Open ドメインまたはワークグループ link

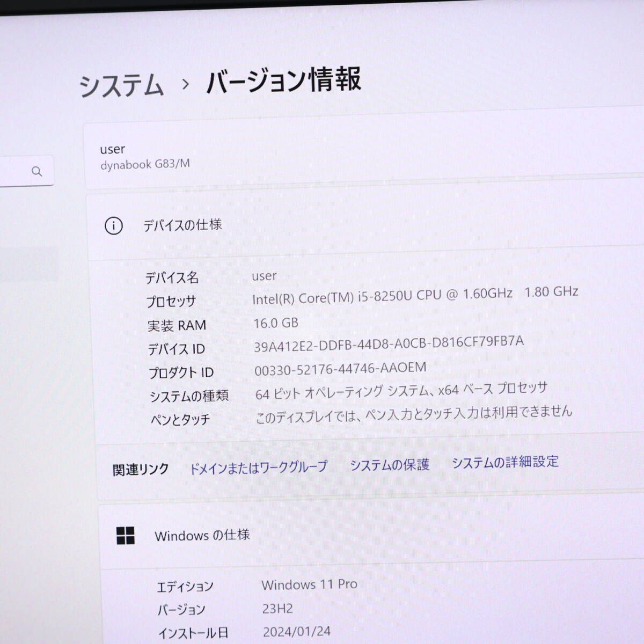coord(258,467)
